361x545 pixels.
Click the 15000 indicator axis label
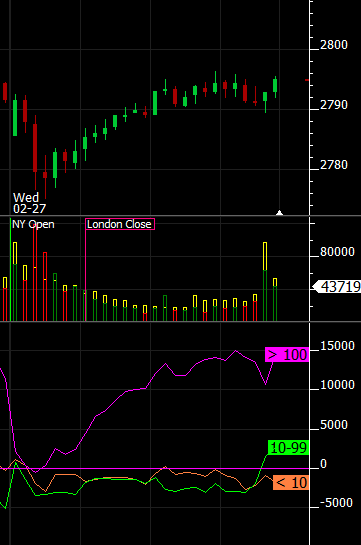pyautogui.click(x=337, y=346)
